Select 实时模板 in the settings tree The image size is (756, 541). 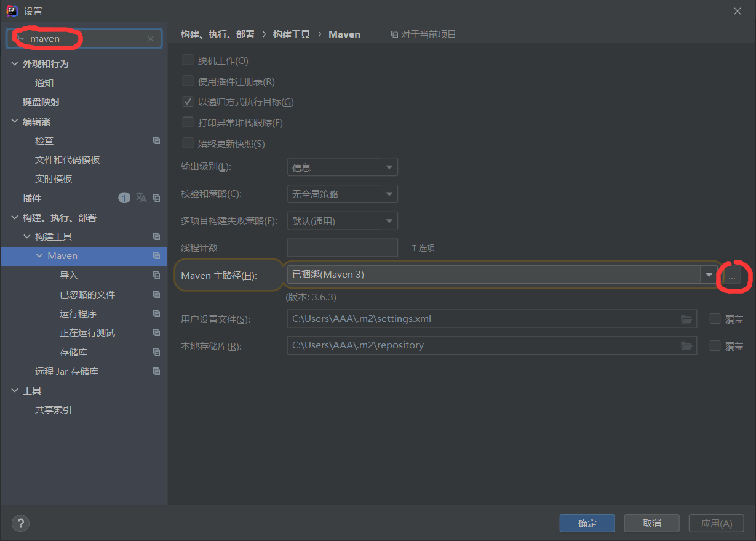[x=54, y=179]
